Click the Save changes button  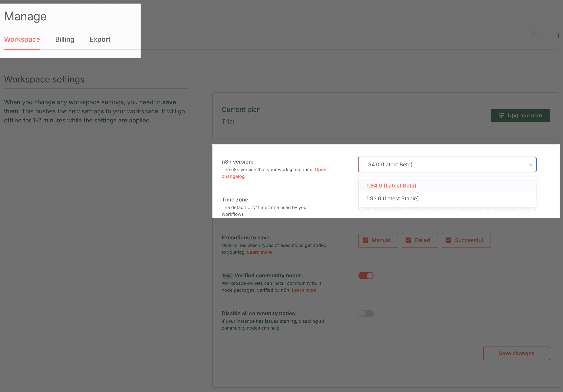click(x=516, y=353)
